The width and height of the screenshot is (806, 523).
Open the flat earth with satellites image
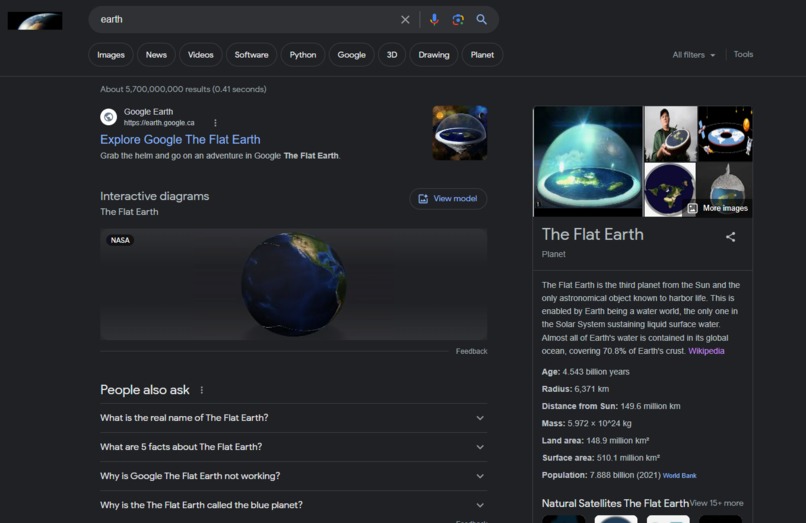pyautogui.click(x=725, y=134)
